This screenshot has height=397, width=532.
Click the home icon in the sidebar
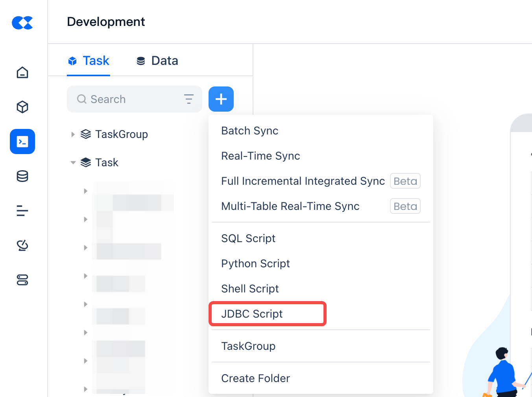(22, 73)
